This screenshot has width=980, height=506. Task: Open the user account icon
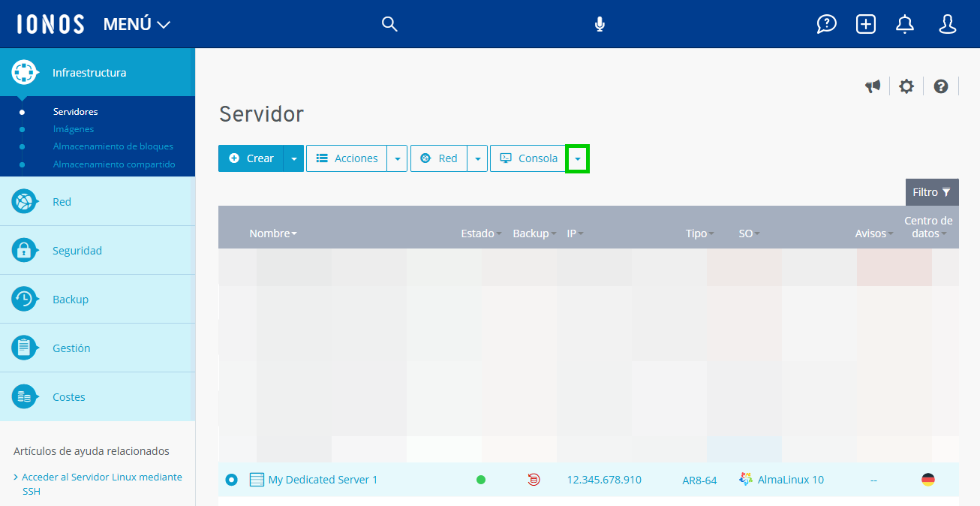(x=947, y=23)
